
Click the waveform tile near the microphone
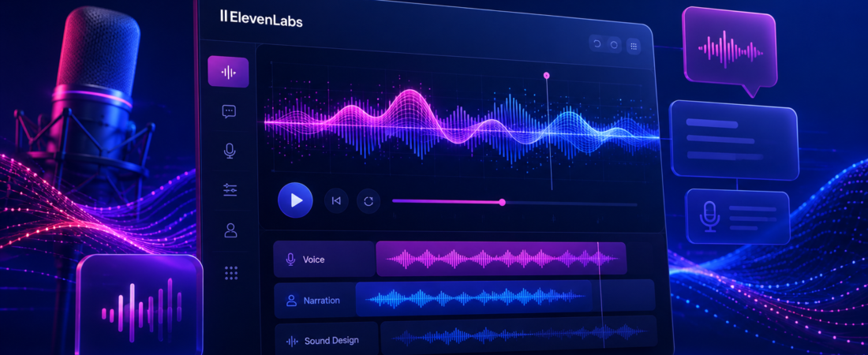[x=140, y=306]
